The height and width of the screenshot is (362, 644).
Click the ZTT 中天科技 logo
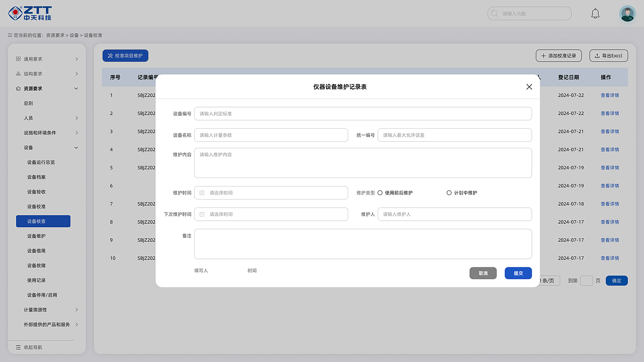pyautogui.click(x=30, y=13)
